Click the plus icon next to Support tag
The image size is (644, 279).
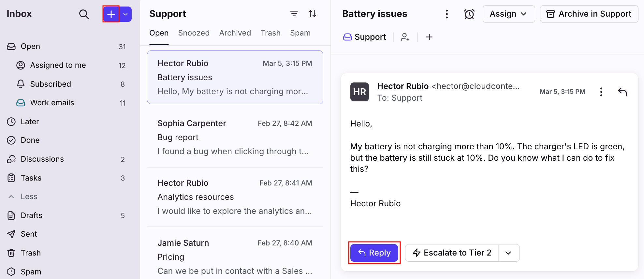(x=429, y=37)
